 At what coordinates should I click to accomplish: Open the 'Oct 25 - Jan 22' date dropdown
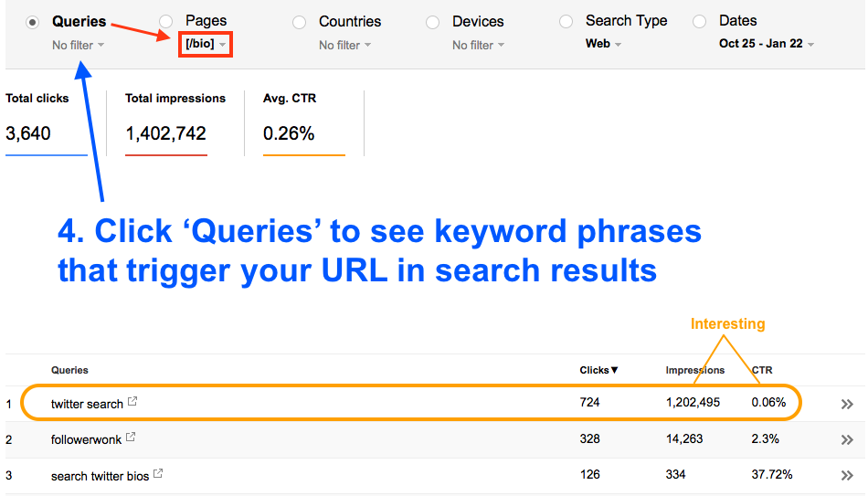tap(766, 44)
